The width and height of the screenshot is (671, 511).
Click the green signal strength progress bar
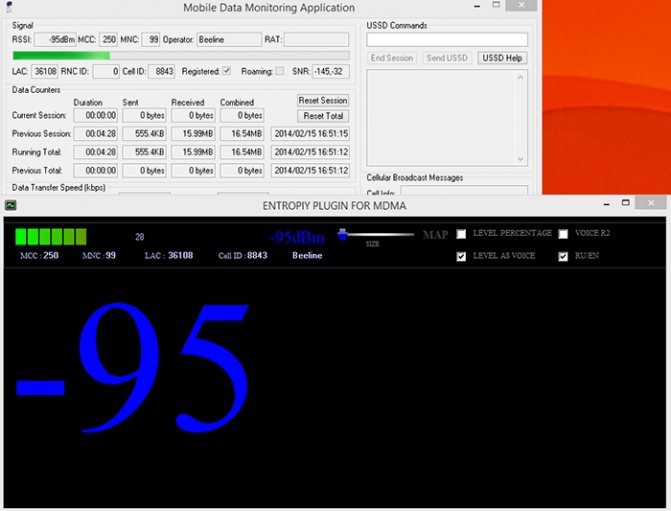[181, 56]
